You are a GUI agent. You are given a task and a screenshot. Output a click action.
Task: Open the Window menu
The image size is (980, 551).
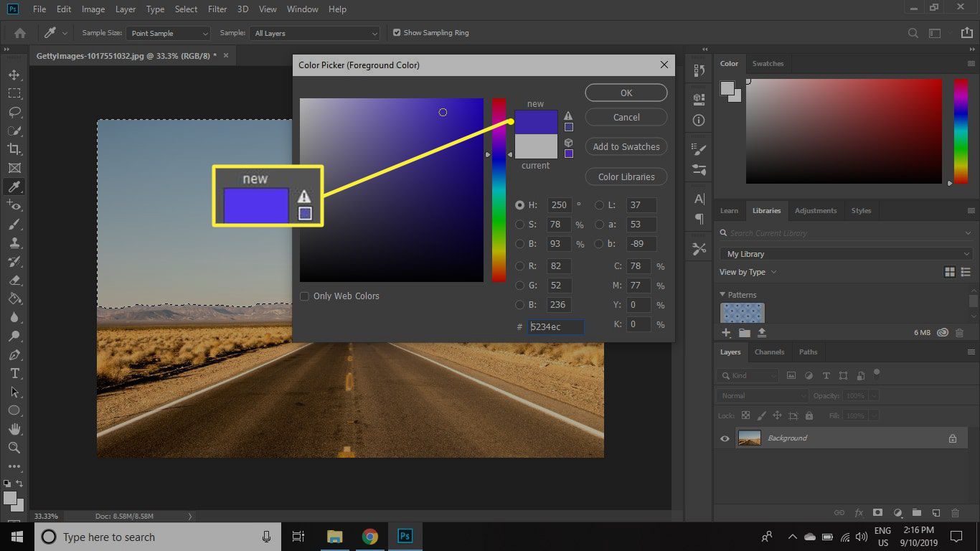point(302,9)
